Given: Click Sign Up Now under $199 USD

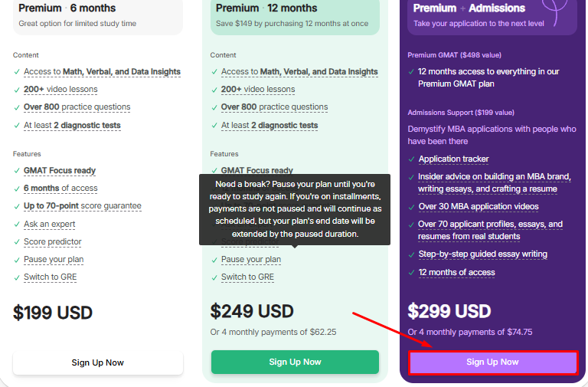Looking at the screenshot, I should (98, 362).
